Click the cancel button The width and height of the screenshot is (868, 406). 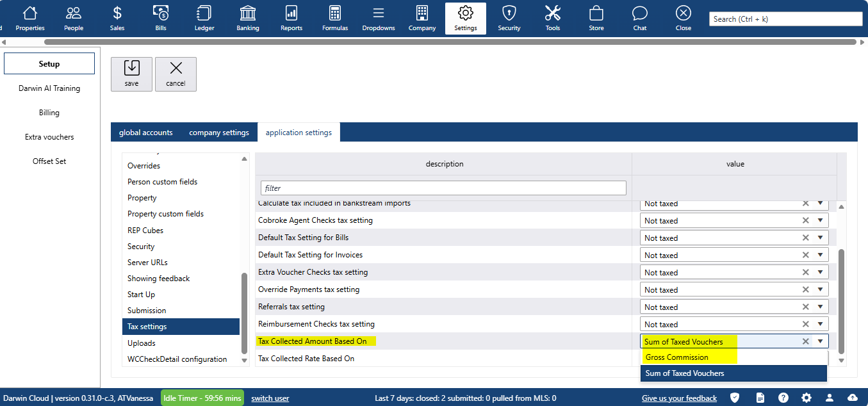176,74
